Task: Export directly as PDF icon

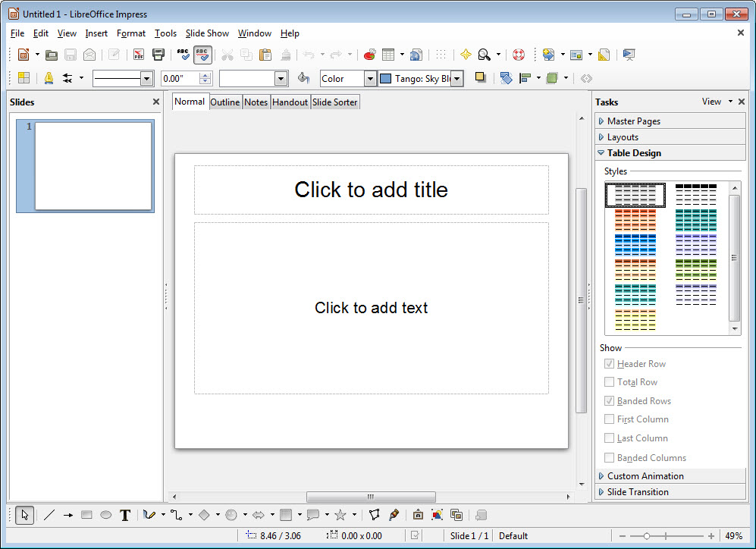Action: point(139,55)
